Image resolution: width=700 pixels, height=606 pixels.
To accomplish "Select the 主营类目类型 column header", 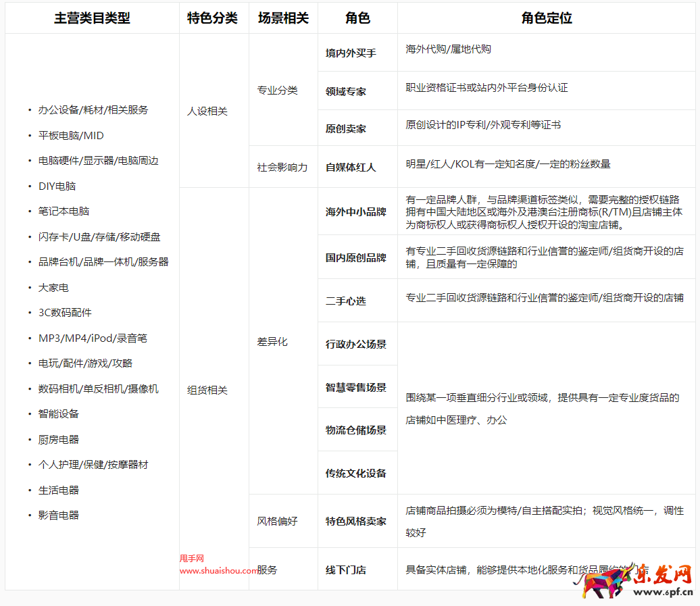I will (92, 18).
